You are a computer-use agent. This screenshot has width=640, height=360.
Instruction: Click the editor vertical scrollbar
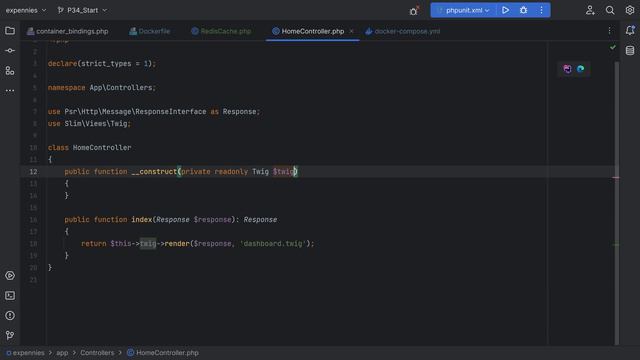(617, 203)
